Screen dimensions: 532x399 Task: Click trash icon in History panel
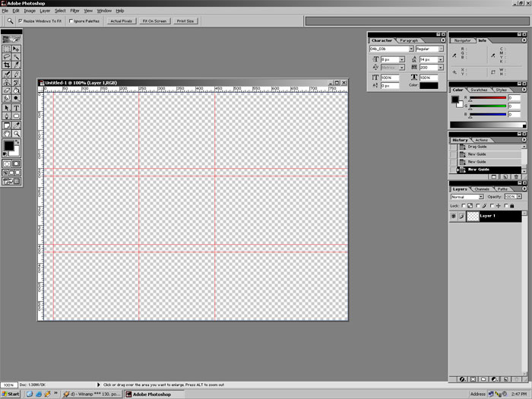coord(515,176)
